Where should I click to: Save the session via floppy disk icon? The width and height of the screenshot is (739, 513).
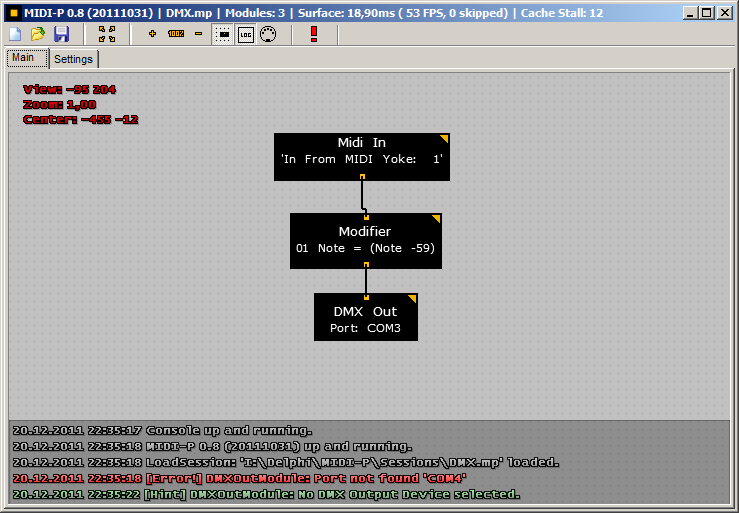[x=61, y=34]
